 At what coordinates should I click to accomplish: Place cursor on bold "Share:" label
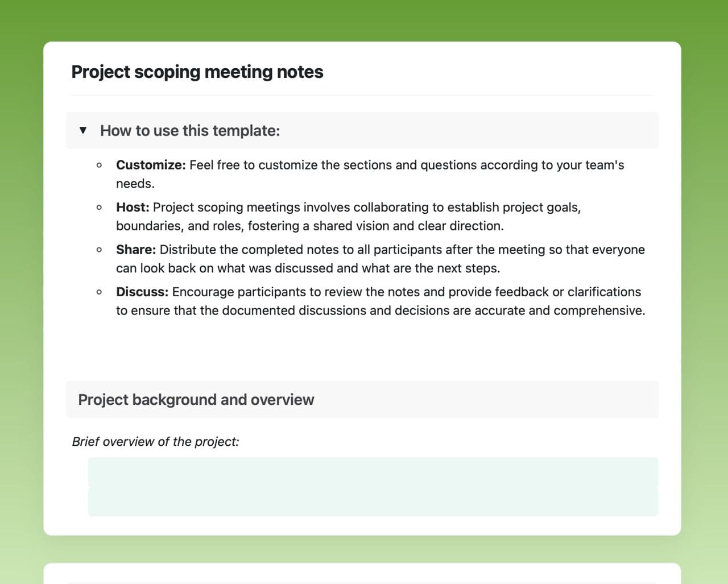136,250
